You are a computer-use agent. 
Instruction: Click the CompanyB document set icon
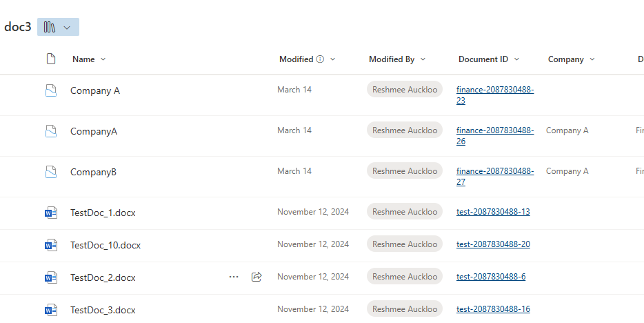click(x=50, y=172)
